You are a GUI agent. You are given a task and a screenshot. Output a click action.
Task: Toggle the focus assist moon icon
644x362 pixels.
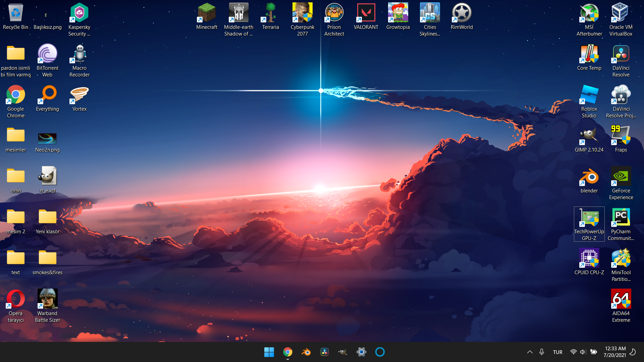(633, 352)
